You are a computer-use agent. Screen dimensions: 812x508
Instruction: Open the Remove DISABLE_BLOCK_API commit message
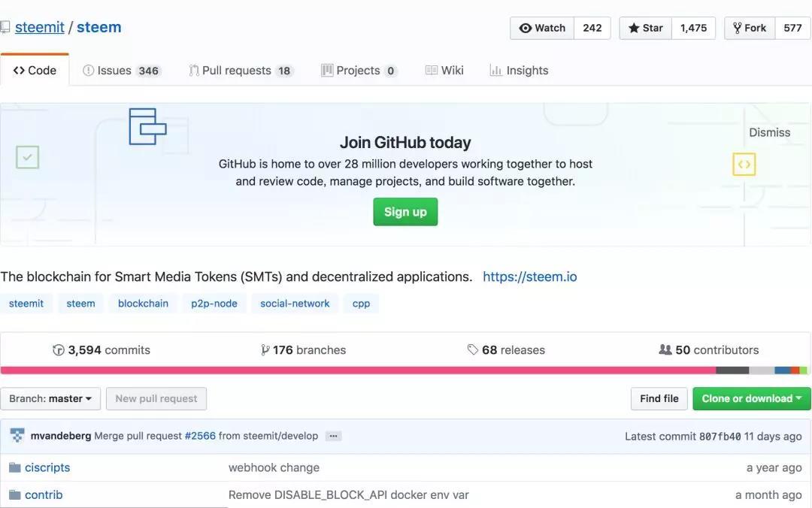click(349, 495)
